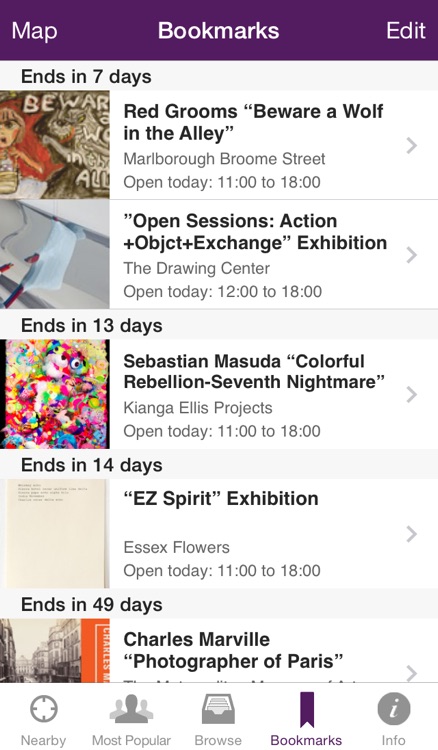This screenshot has width=438, height=750.
Task: Open Red Grooms wolf painting thumbnail
Action: click(x=55, y=145)
